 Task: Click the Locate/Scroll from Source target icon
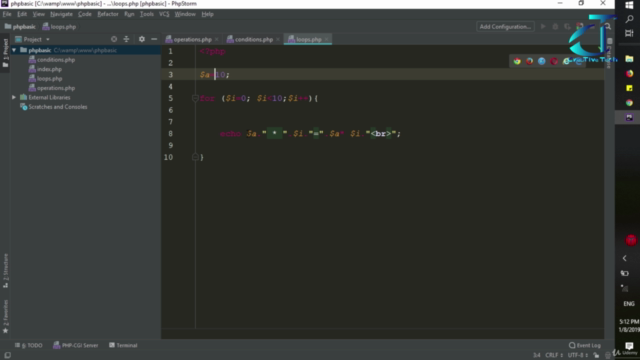click(114, 39)
